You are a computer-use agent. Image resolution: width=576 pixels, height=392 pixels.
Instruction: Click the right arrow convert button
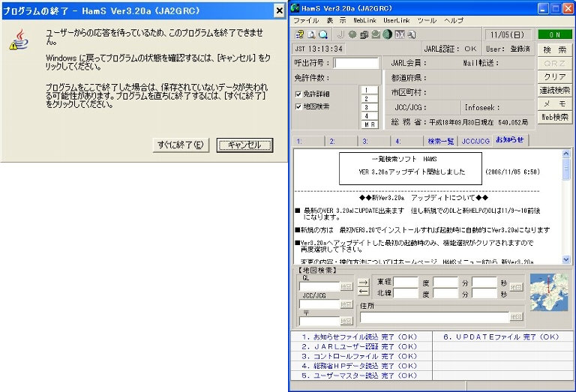[x=363, y=283]
